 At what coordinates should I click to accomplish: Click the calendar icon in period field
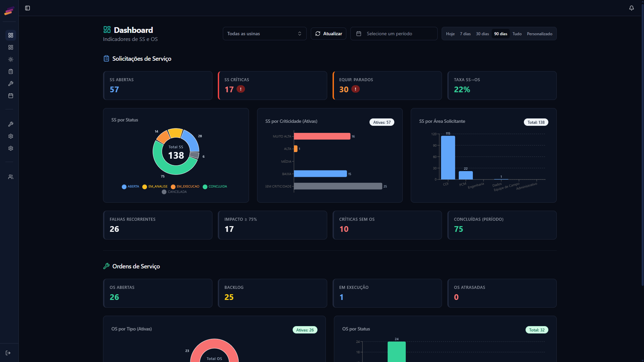coord(359,34)
